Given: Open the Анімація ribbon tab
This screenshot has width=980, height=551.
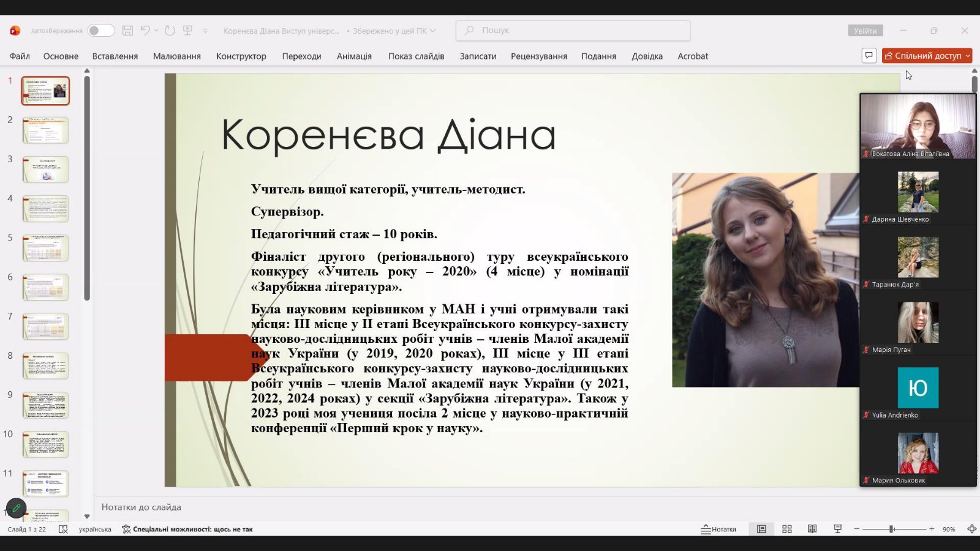Looking at the screenshot, I should [x=354, y=56].
